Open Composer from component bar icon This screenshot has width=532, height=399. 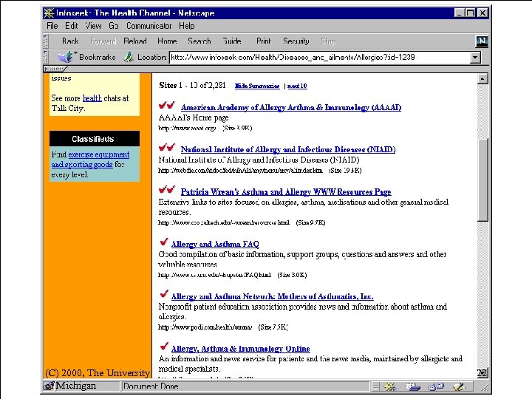pyautogui.click(x=459, y=386)
